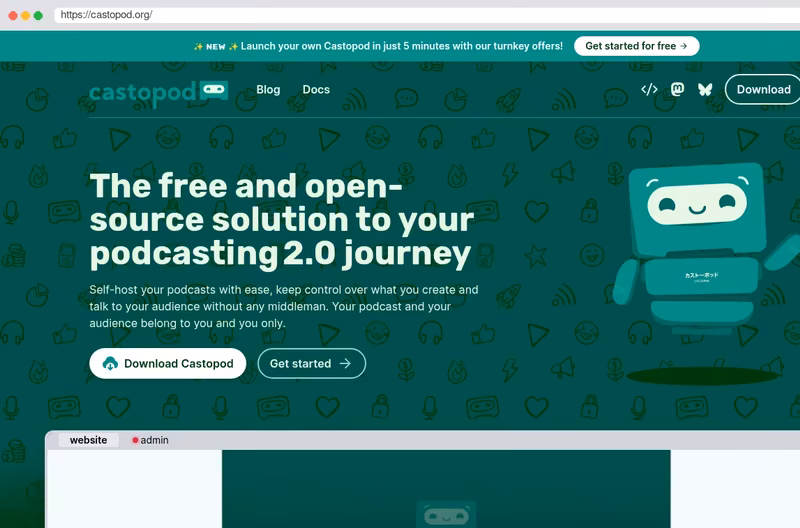Viewport: 800px width, 528px height.
Task: Click the cloud download icon
Action: pos(110,363)
